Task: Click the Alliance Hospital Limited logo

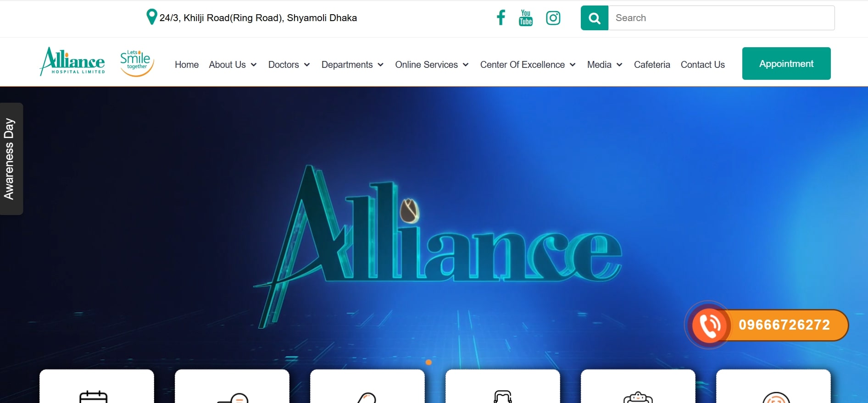Action: coord(73,61)
